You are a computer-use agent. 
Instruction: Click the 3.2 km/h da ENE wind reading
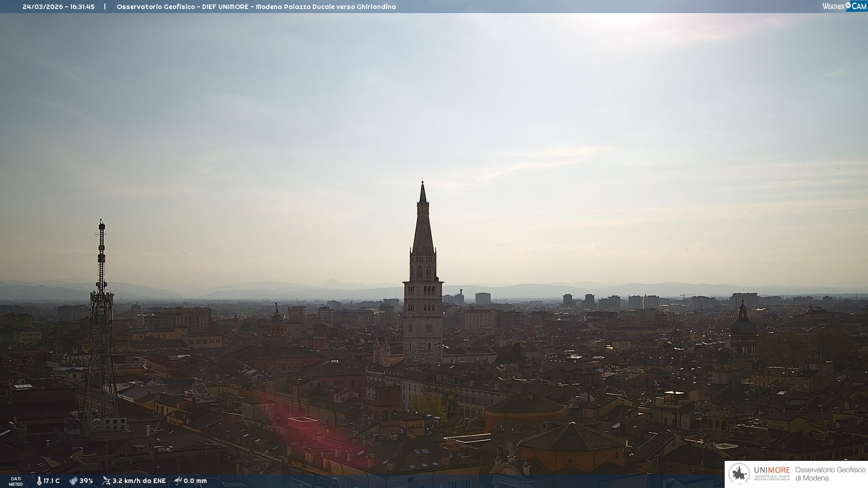[x=139, y=481]
